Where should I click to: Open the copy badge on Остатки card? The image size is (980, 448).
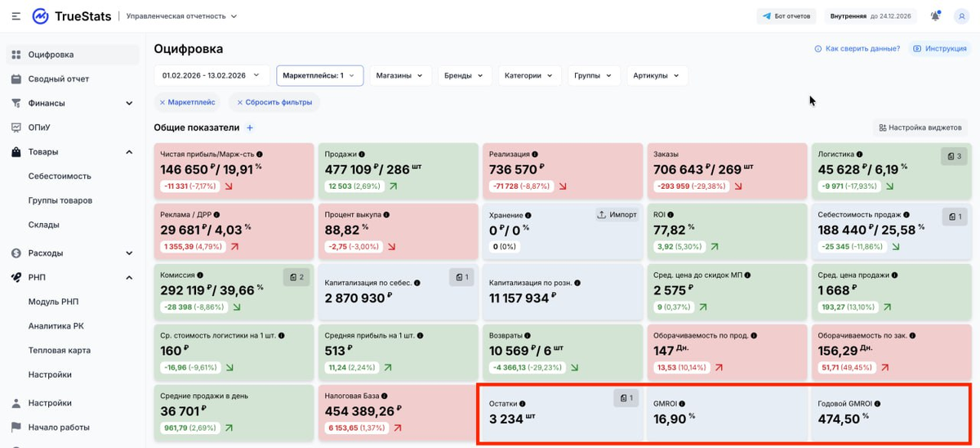(x=626, y=398)
